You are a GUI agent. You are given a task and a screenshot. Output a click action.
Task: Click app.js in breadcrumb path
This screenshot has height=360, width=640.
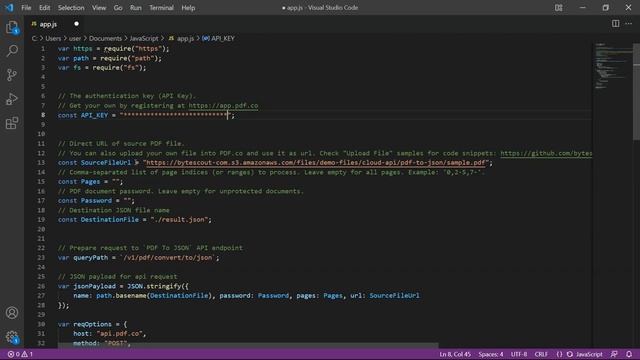point(182,38)
